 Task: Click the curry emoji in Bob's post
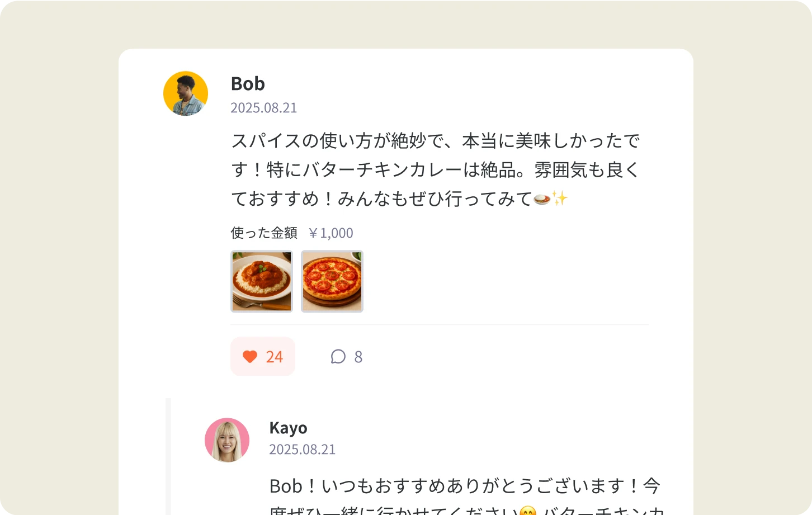coord(541,199)
